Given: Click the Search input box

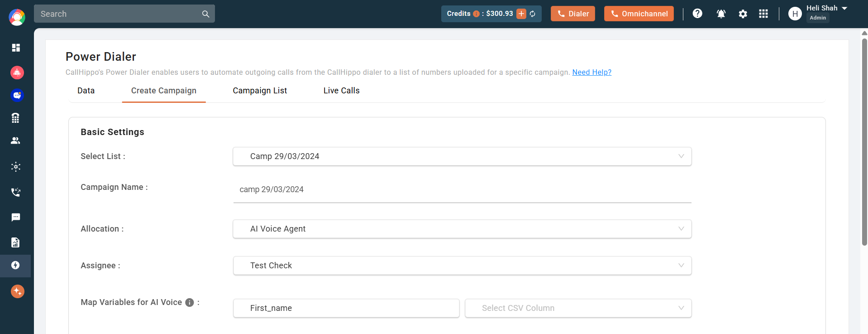Looking at the screenshot, I should pos(124,14).
